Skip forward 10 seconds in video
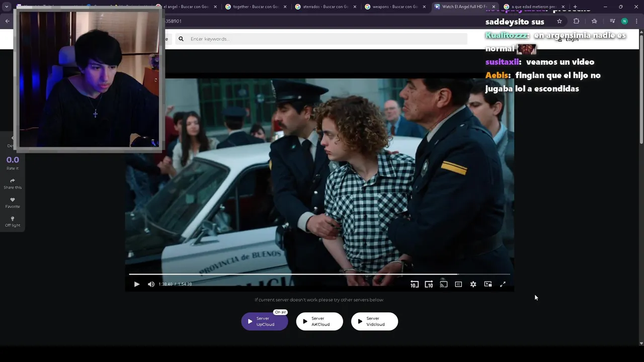Viewport: 644px width, 362px height. coord(429,284)
